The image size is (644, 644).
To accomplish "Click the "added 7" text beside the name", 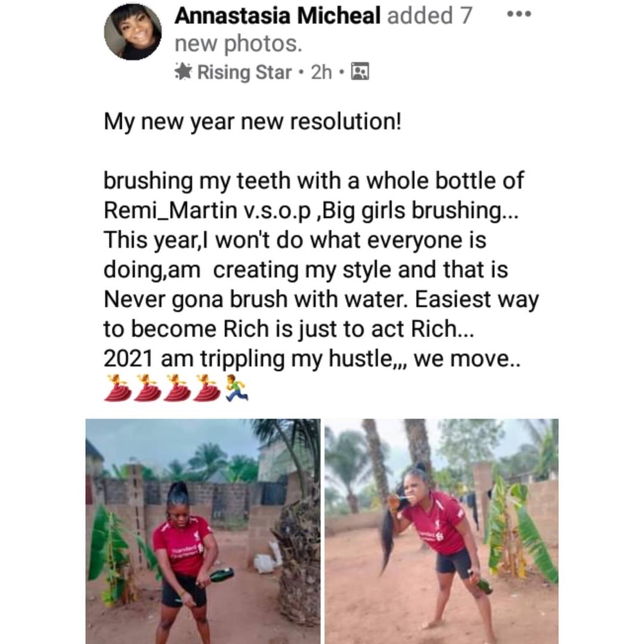I will click(429, 16).
